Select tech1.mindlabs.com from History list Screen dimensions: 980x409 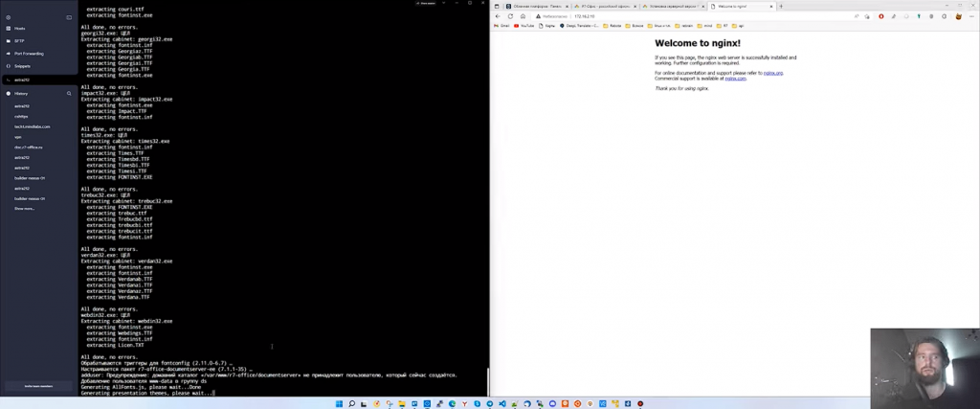(x=32, y=126)
